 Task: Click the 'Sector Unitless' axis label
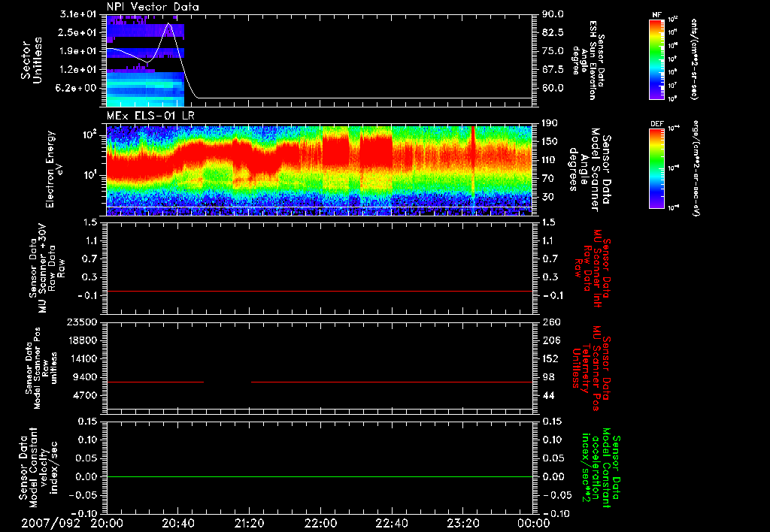[x=32, y=60]
